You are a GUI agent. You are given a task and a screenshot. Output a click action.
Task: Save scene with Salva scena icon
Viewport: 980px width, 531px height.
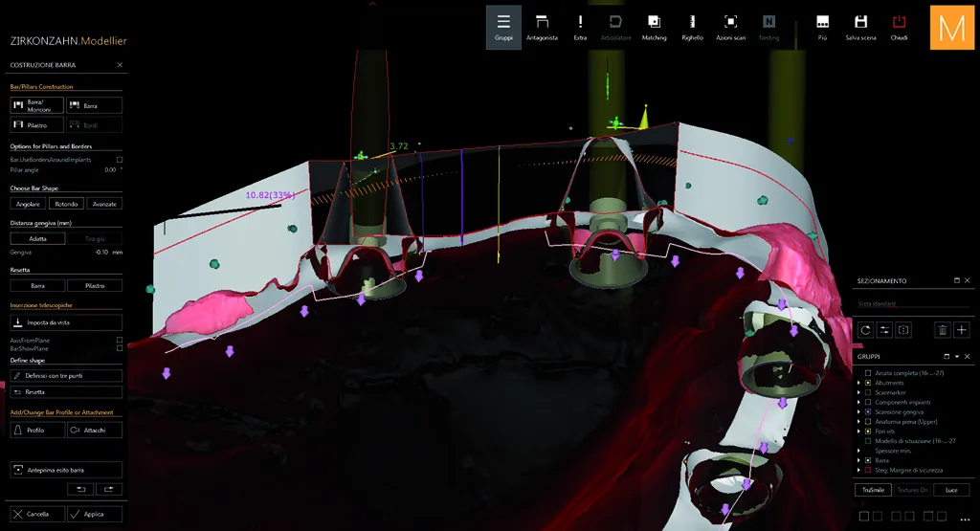pos(860,27)
